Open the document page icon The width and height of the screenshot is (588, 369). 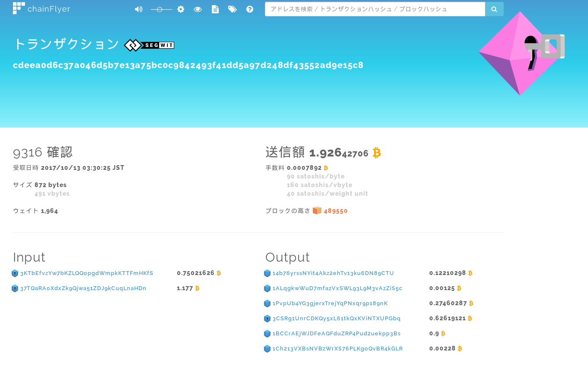[x=215, y=9]
